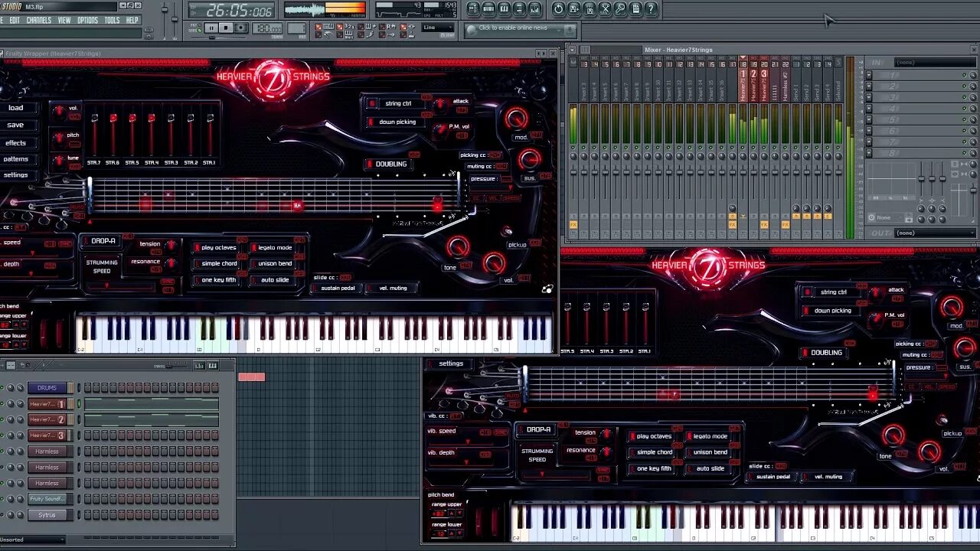Open the playlist window from top toolbar

[473, 9]
